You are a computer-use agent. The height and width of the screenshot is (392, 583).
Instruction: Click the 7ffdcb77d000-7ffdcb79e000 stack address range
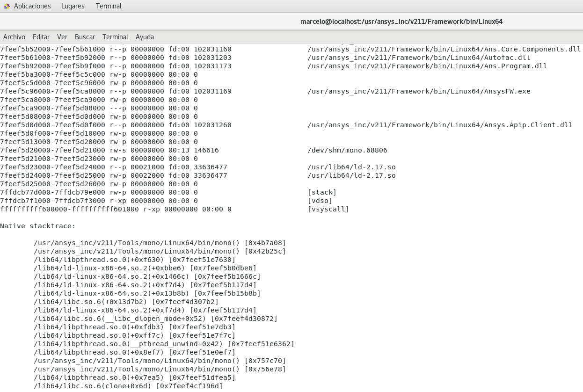click(53, 192)
